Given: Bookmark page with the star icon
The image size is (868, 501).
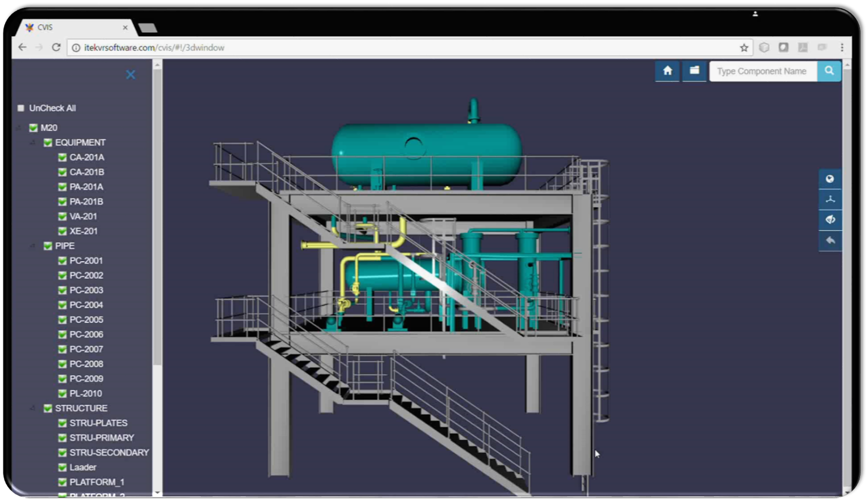Looking at the screenshot, I should [744, 48].
